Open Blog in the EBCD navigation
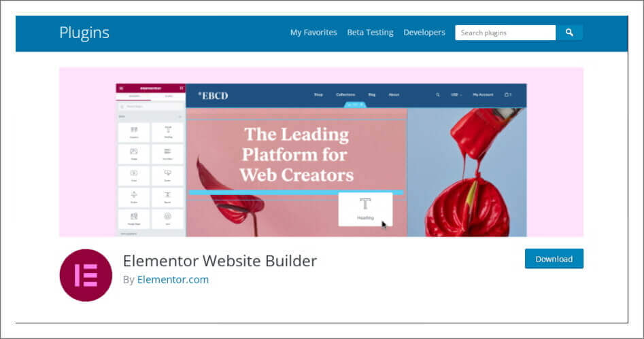 [372, 95]
